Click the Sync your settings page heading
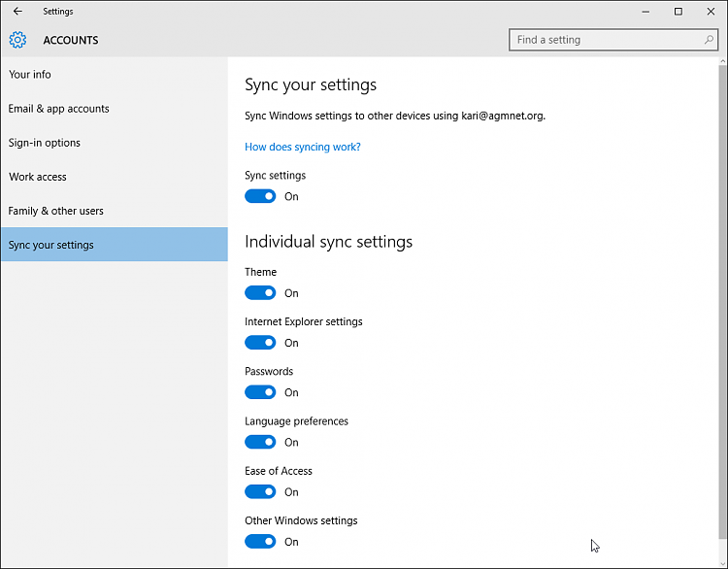728x569 pixels. [311, 85]
